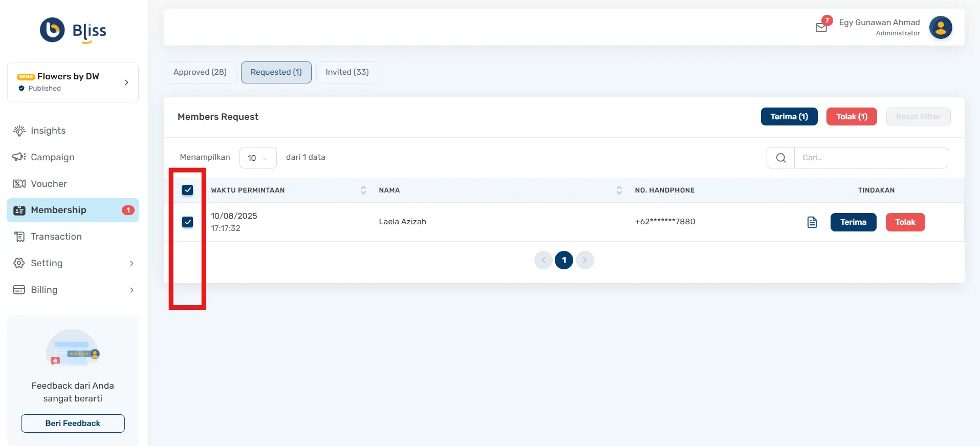
Task: Sort by Waktu Permintaan column arrows
Action: tap(363, 190)
